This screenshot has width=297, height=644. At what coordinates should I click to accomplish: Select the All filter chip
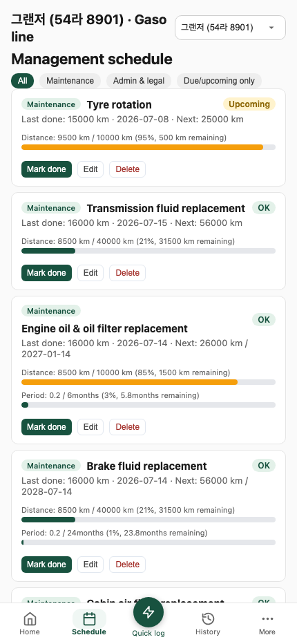point(23,80)
